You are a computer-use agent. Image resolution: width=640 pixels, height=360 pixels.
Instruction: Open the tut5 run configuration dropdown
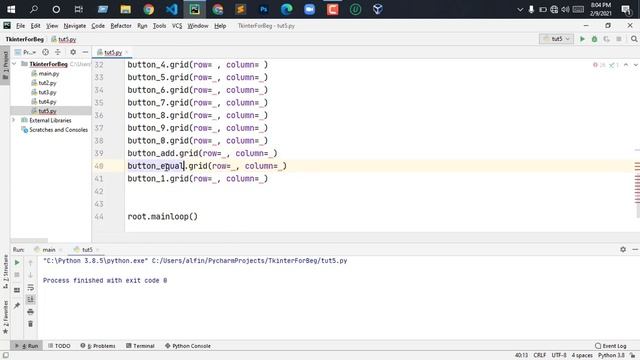pos(556,39)
